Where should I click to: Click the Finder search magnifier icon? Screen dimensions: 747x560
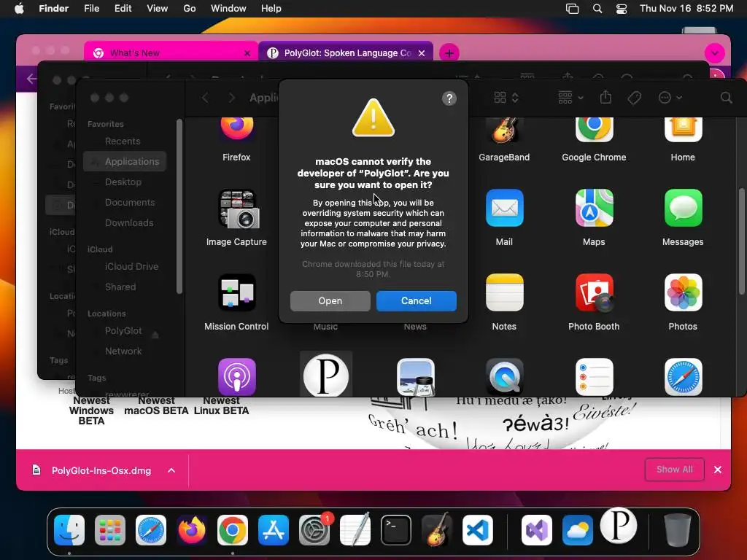tap(726, 98)
